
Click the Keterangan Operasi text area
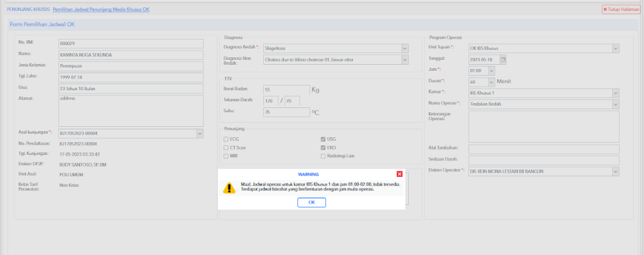coord(544,127)
